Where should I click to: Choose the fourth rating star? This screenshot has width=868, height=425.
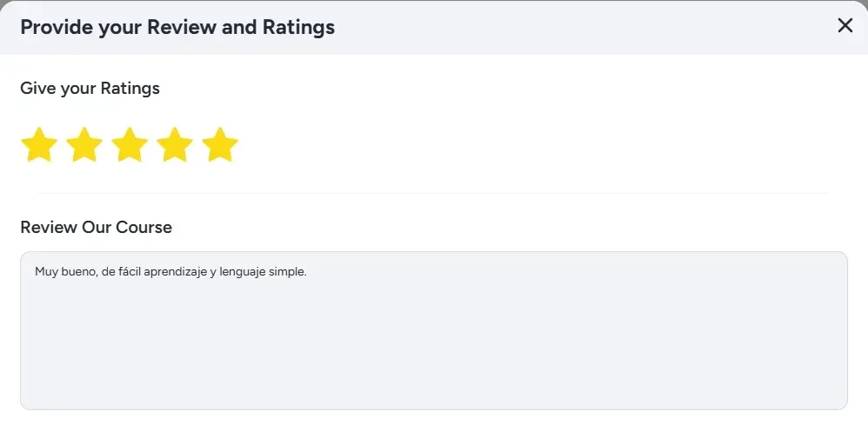(175, 145)
